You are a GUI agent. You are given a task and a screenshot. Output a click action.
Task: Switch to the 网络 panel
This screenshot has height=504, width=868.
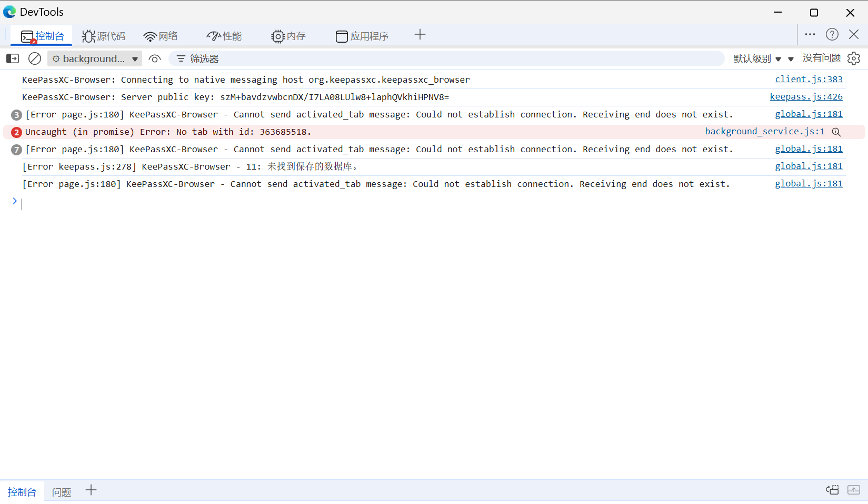coord(161,36)
